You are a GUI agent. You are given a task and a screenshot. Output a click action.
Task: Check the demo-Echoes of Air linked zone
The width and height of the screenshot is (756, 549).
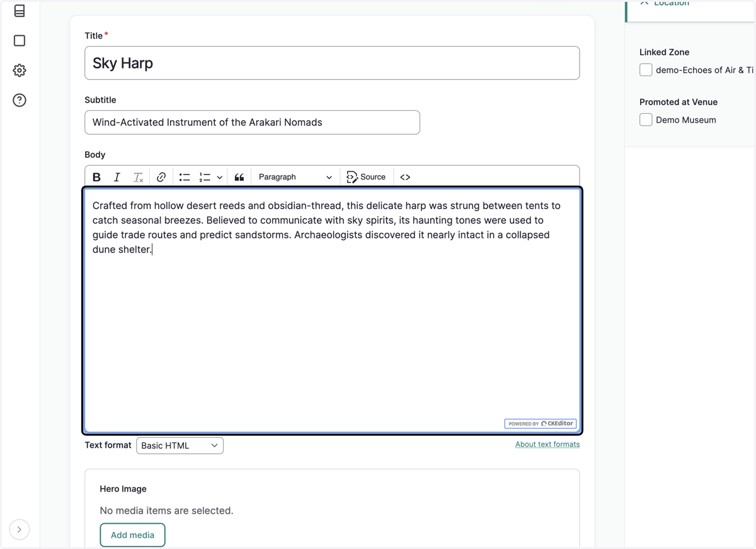point(646,70)
